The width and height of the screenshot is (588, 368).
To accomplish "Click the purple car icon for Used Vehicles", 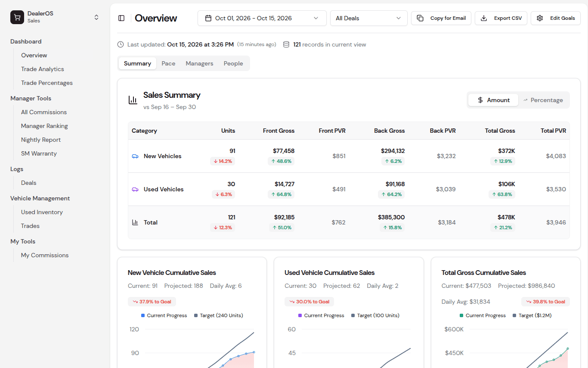I will coord(135,189).
